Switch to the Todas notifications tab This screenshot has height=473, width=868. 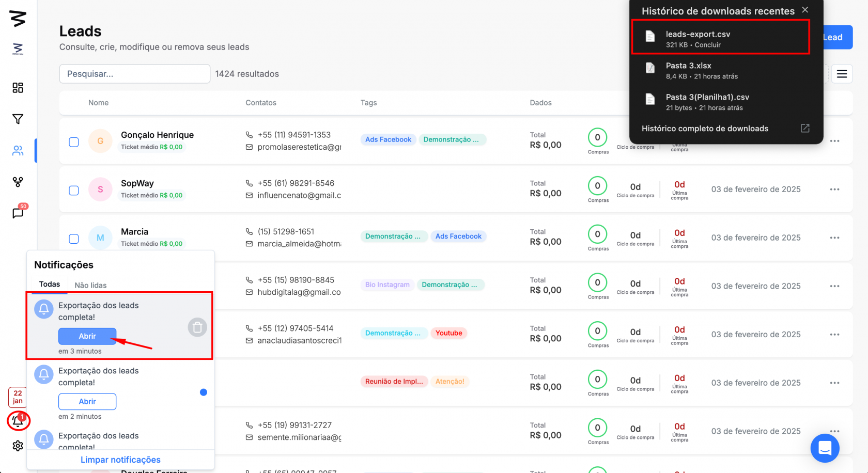coord(50,285)
